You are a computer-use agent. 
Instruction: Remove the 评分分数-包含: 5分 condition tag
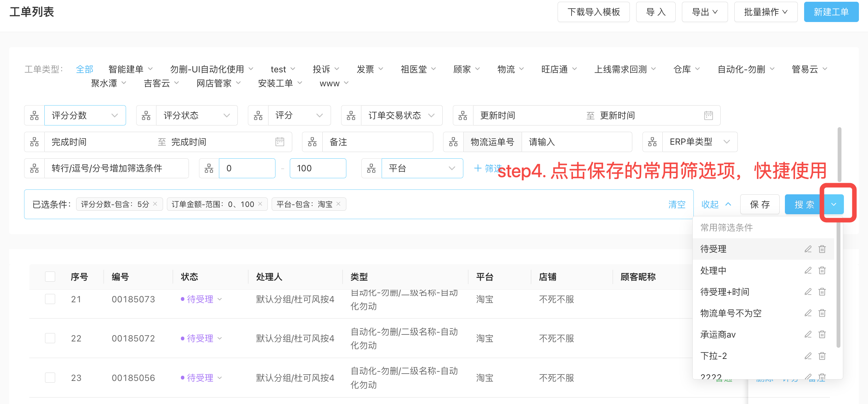[155, 204]
